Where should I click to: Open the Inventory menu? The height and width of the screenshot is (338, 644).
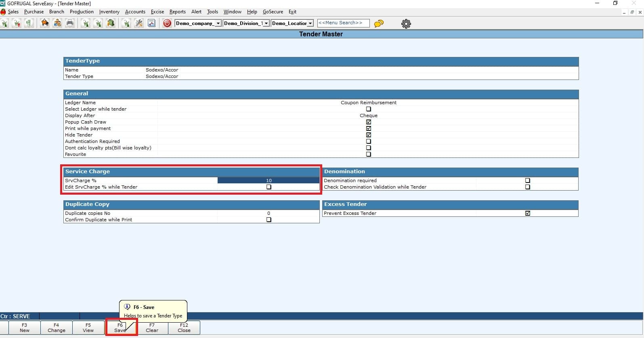pyautogui.click(x=109, y=12)
